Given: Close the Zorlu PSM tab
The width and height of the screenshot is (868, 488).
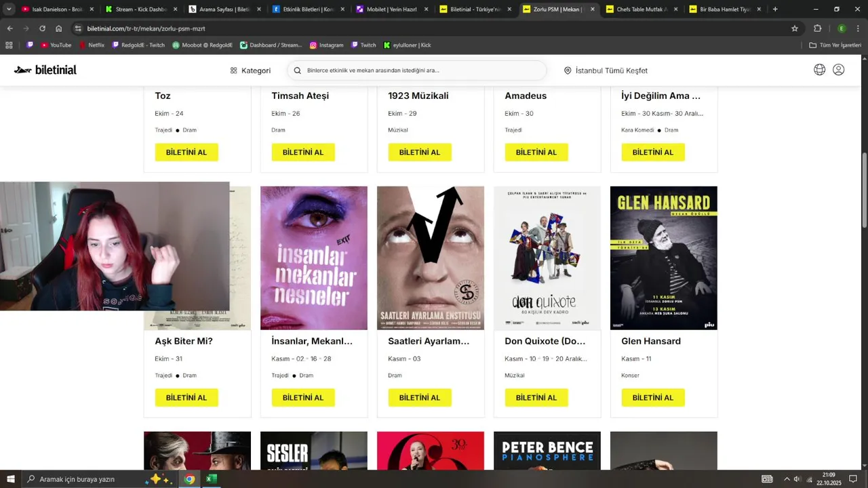Looking at the screenshot, I should point(592,9).
